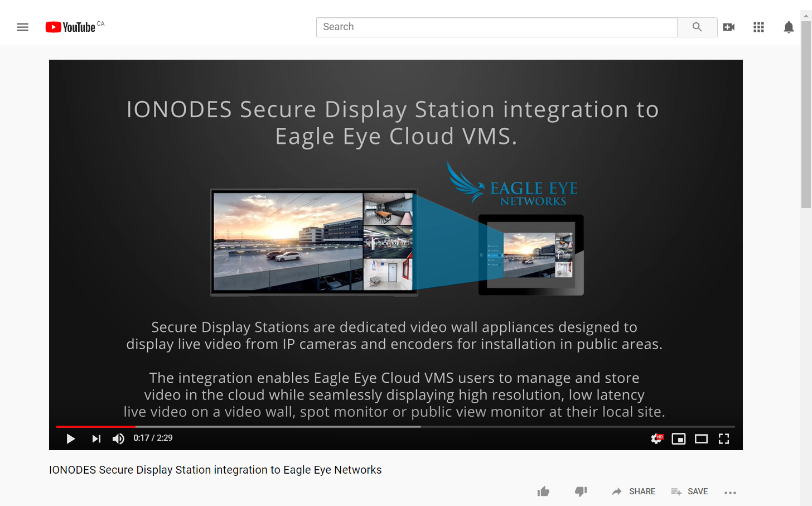812x506 pixels.
Task: Click the Search input field
Action: click(496, 27)
